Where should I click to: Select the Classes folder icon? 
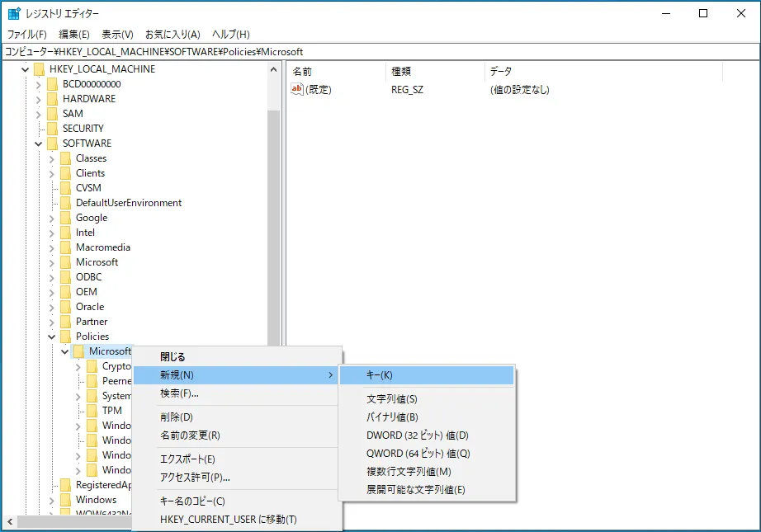point(65,158)
